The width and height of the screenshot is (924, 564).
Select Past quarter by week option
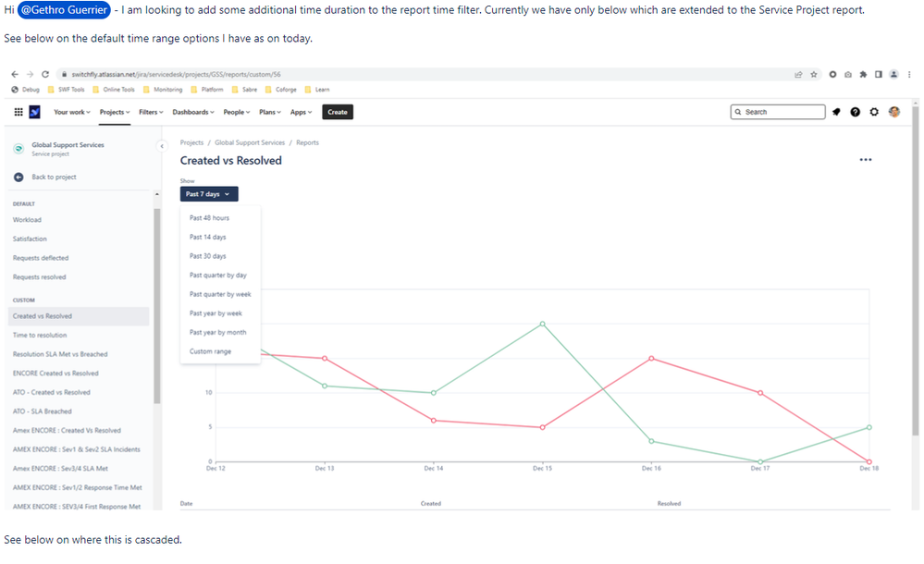(x=220, y=294)
